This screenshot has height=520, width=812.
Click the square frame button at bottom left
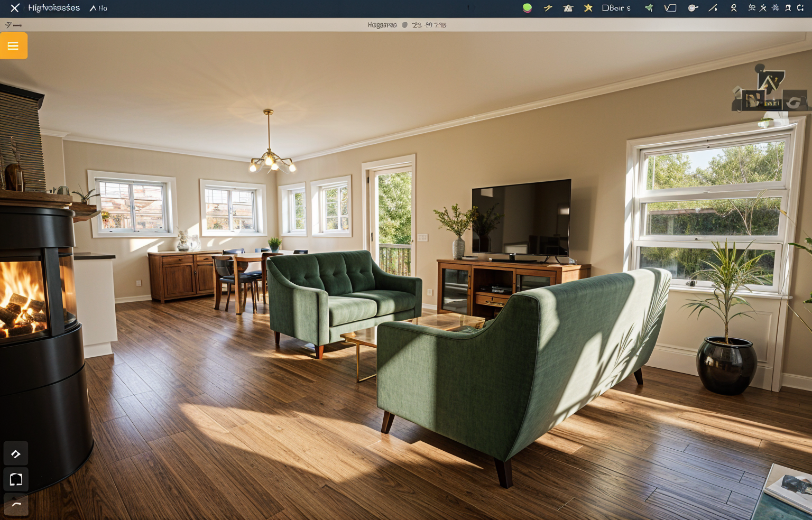(x=16, y=479)
